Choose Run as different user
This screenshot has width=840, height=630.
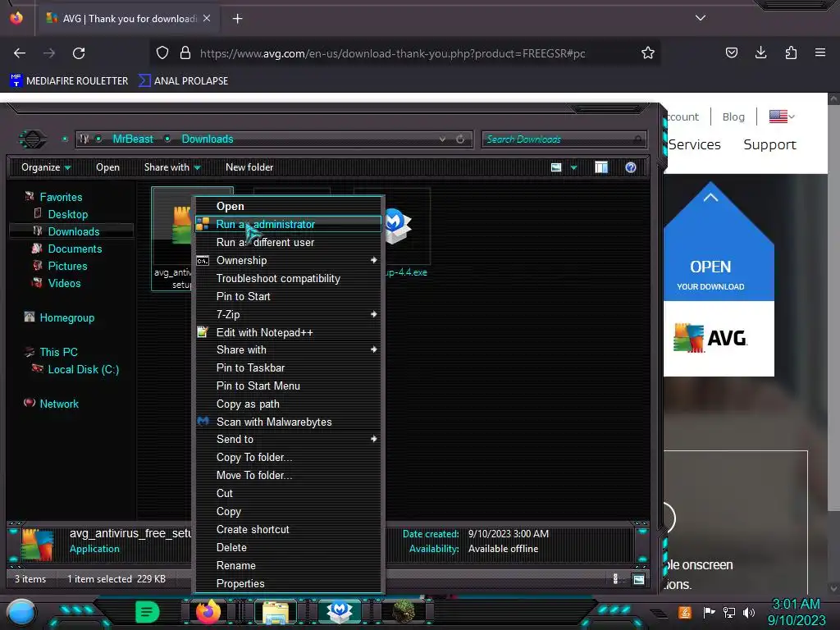[x=288, y=242]
